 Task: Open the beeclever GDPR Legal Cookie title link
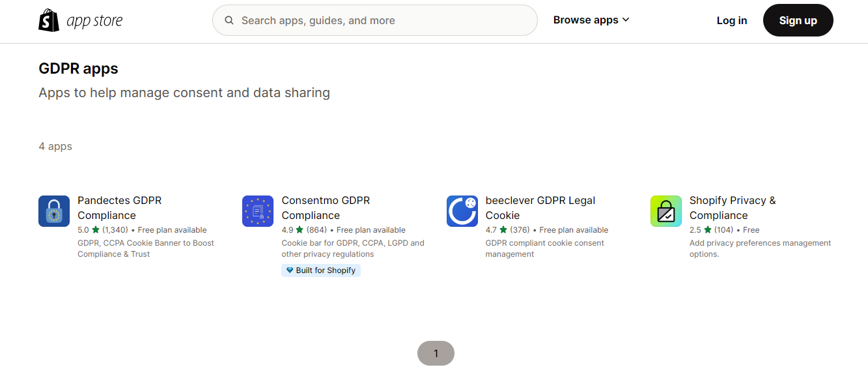[540, 208]
